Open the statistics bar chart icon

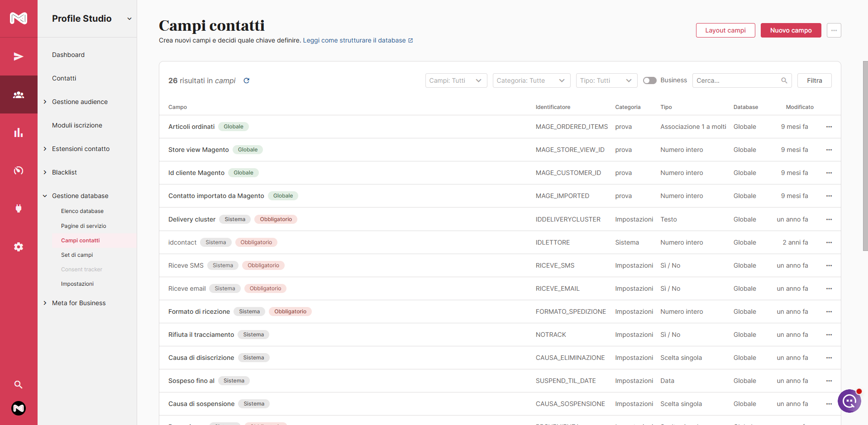pyautogui.click(x=19, y=132)
